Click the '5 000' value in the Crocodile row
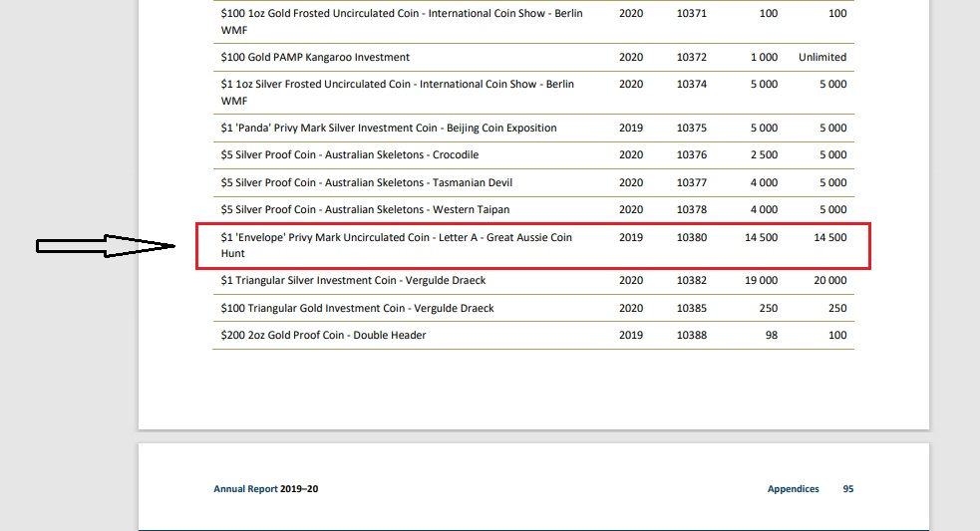 (833, 155)
